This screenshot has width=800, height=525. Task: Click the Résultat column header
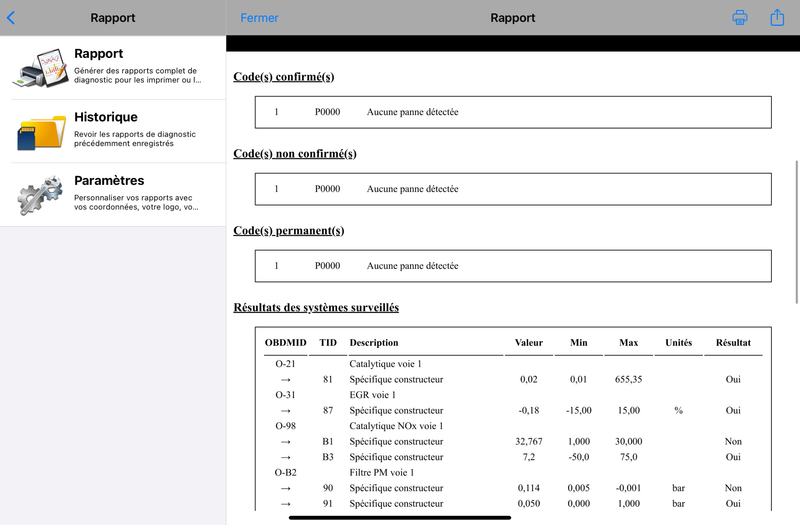coord(733,343)
